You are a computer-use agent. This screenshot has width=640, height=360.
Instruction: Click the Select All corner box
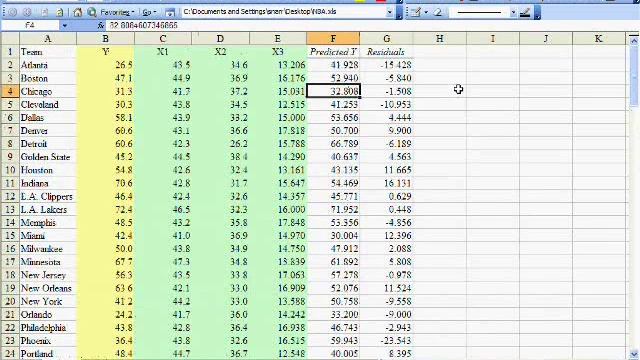(x=10, y=39)
